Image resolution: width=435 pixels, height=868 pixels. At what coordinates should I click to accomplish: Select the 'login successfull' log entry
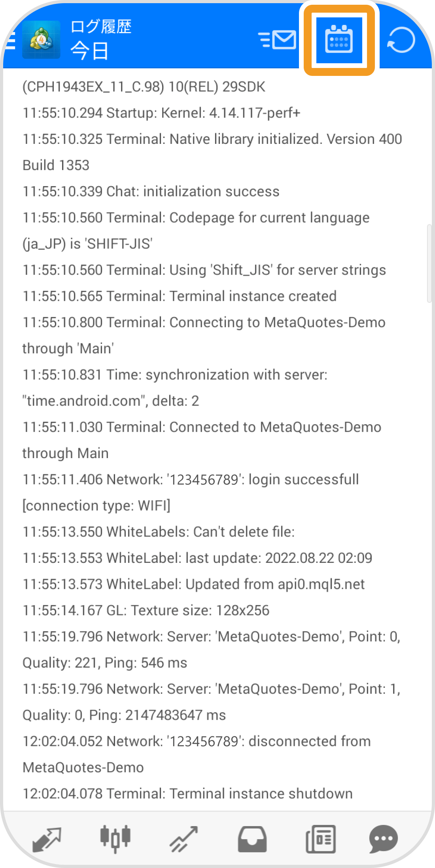coord(191,492)
